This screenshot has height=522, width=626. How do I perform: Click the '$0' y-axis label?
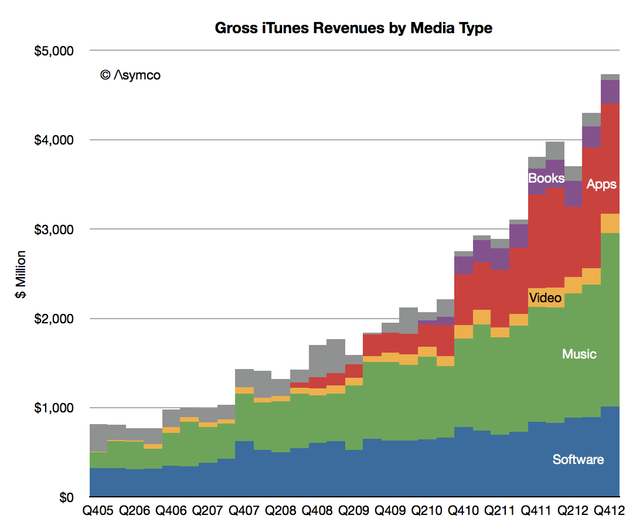click(x=66, y=497)
